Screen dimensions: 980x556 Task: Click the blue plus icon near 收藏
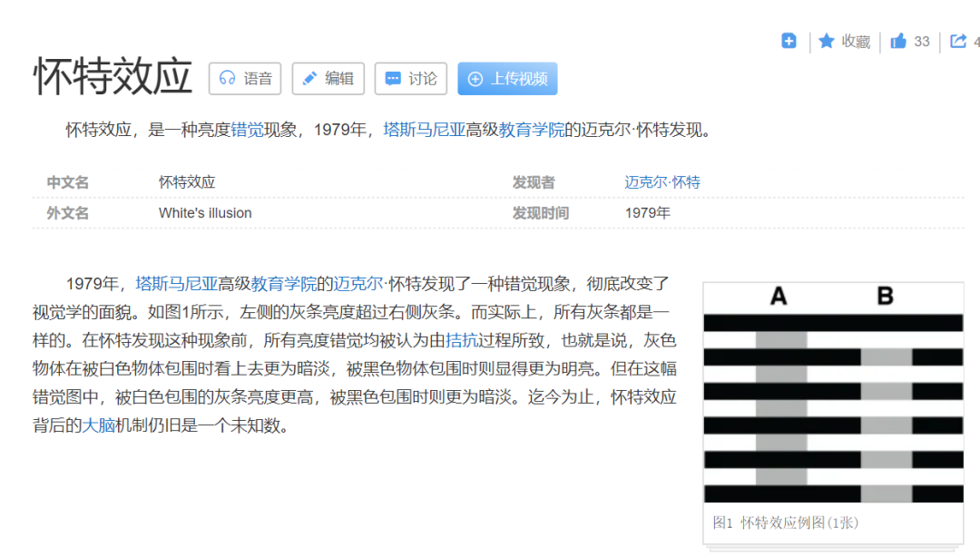789,41
